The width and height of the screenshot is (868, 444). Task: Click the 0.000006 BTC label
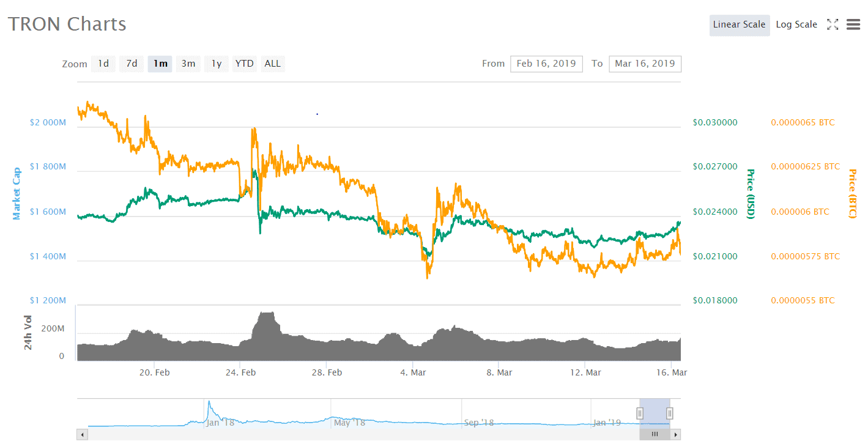click(800, 212)
